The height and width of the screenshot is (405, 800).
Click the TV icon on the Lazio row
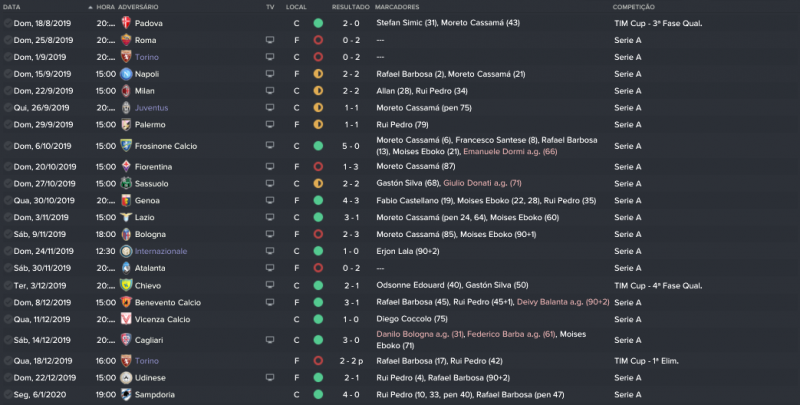270,216
